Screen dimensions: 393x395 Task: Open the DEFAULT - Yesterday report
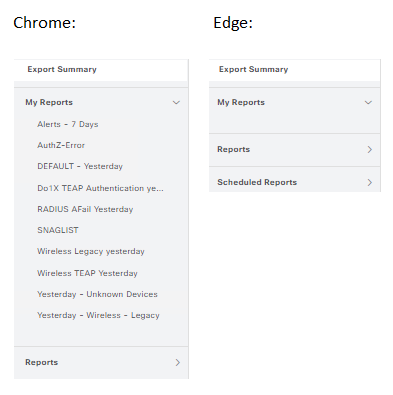80,166
